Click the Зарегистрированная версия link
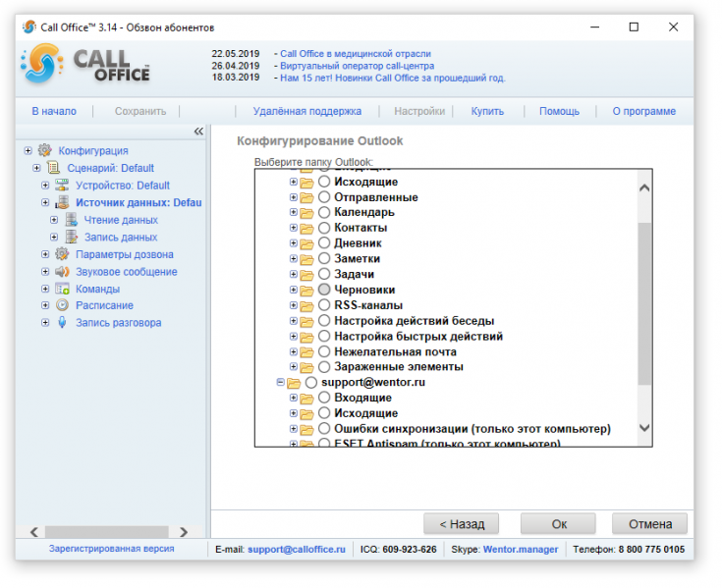Image resolution: width=722 pixels, height=588 pixels. [x=112, y=549]
